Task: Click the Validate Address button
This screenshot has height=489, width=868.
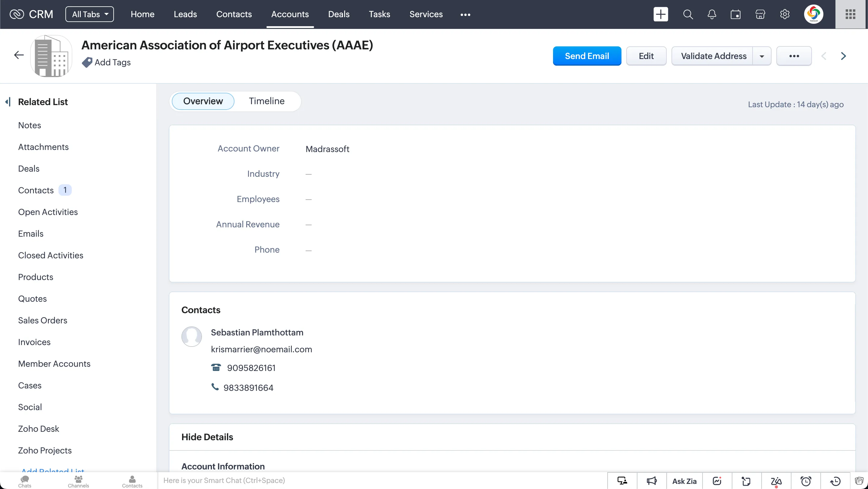Action: click(x=713, y=56)
